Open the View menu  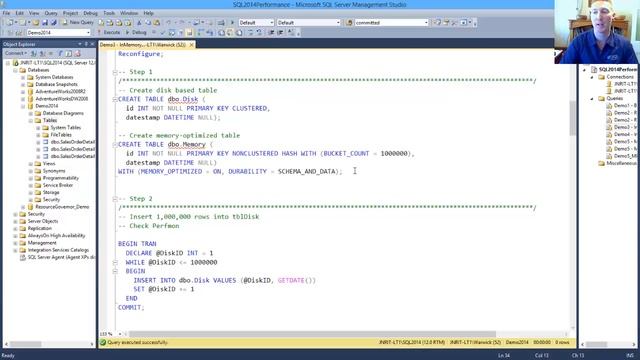[x=34, y=13]
